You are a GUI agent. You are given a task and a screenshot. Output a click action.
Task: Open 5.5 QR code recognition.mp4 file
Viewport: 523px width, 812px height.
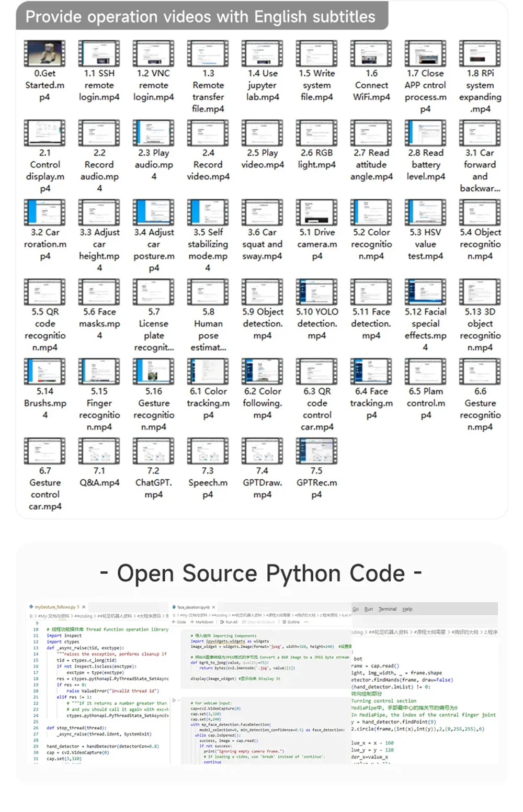pos(45,292)
